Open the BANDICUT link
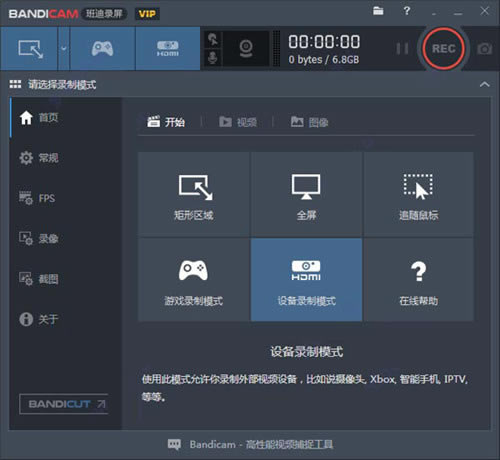Image resolution: width=500 pixels, height=460 pixels. (x=64, y=404)
